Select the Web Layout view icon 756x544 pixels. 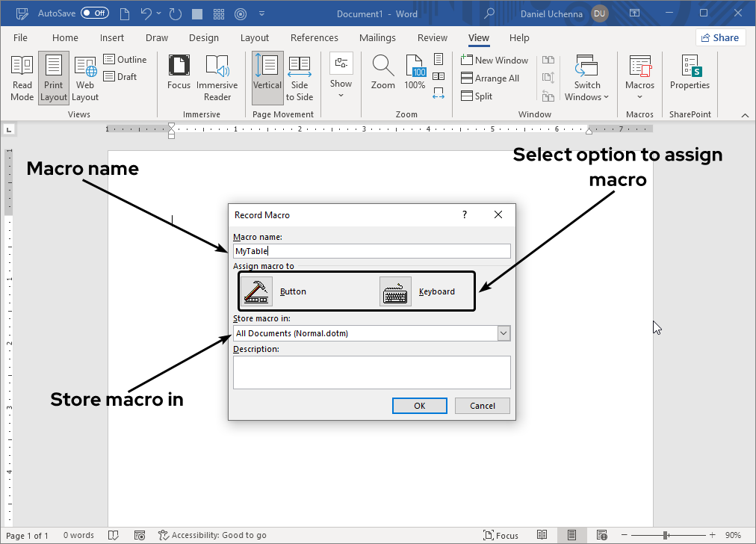84,77
